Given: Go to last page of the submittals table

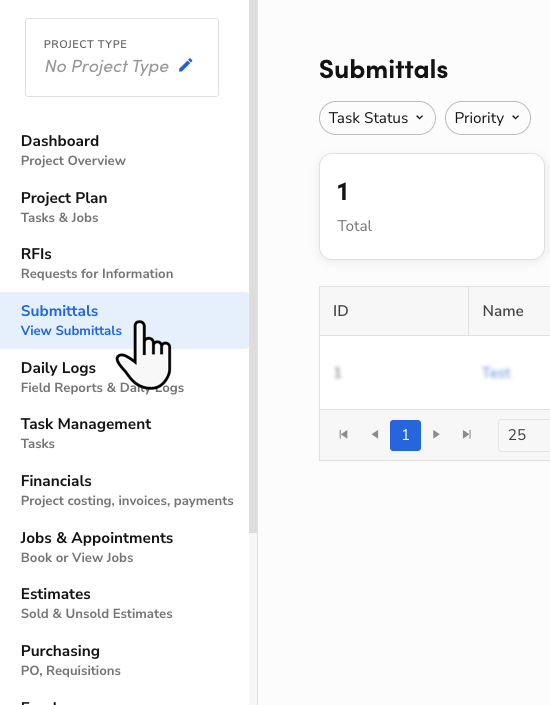Looking at the screenshot, I should (467, 434).
